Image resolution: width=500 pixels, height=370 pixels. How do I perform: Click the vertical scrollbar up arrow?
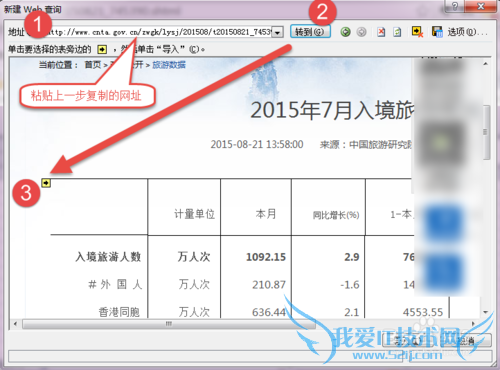[486, 63]
